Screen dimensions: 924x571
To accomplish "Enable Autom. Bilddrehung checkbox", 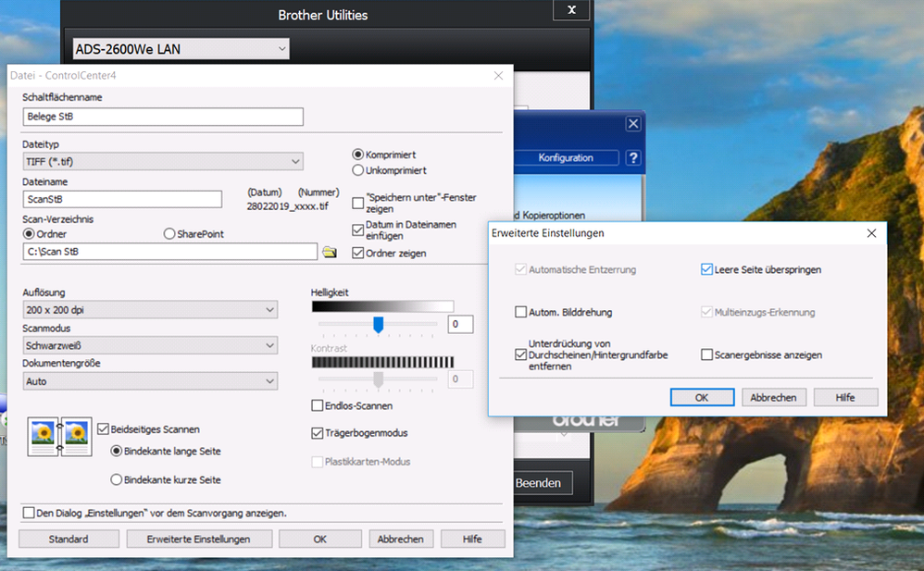I will point(520,312).
